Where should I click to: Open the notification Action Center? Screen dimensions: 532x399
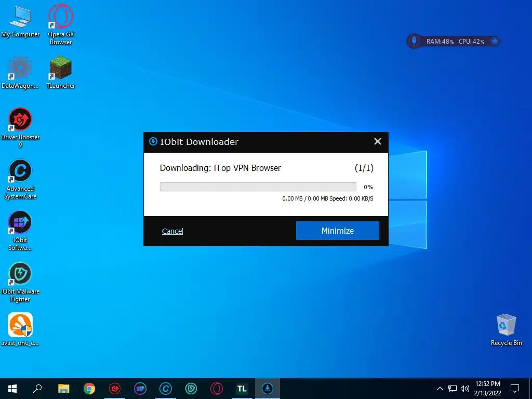[515, 389]
